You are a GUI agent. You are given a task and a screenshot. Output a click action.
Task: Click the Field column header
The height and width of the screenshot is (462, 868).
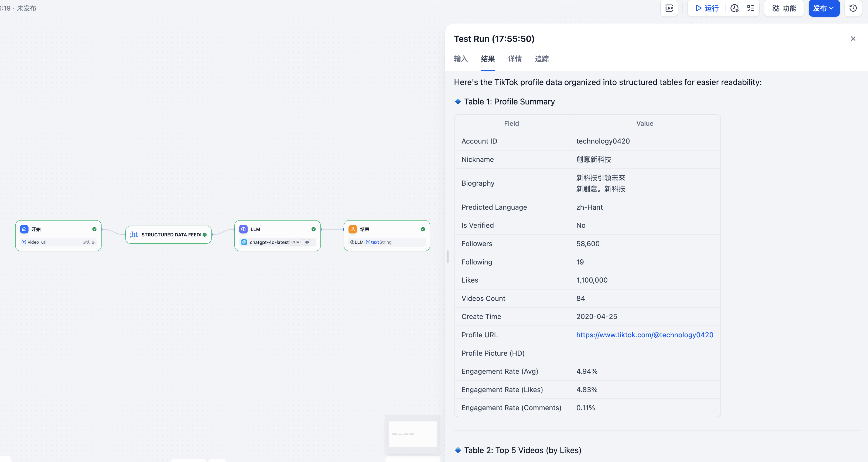pyautogui.click(x=511, y=123)
